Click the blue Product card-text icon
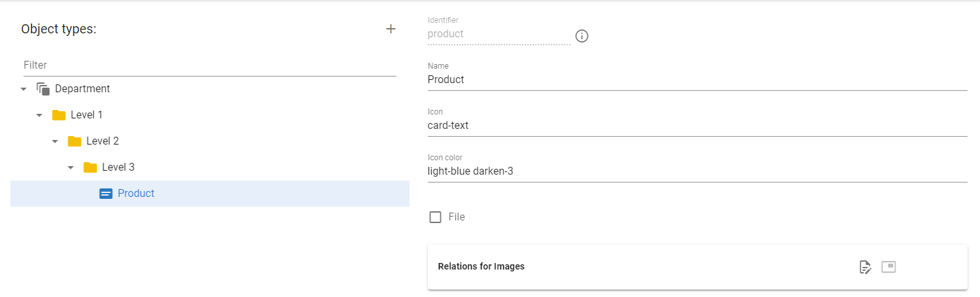980x297 pixels. (x=106, y=194)
